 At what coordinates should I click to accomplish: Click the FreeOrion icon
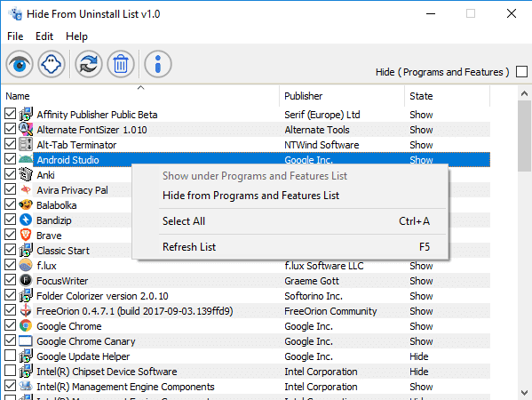click(x=26, y=310)
